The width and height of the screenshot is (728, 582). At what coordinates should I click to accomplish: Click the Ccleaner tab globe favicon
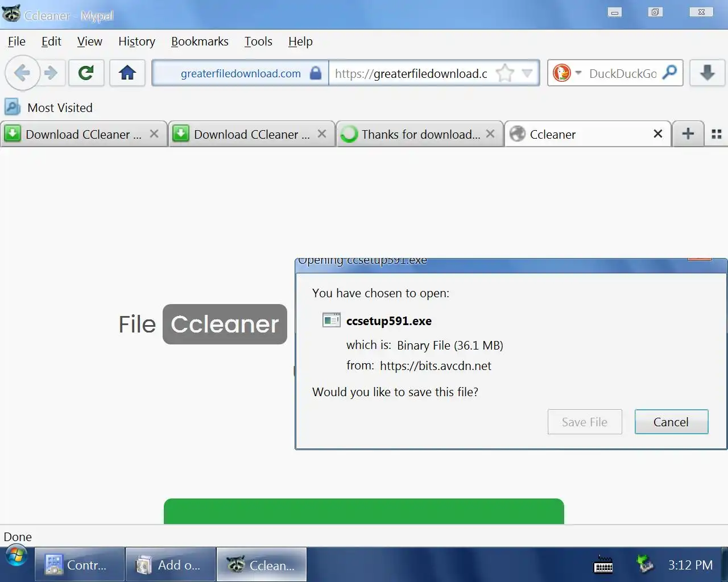point(517,134)
